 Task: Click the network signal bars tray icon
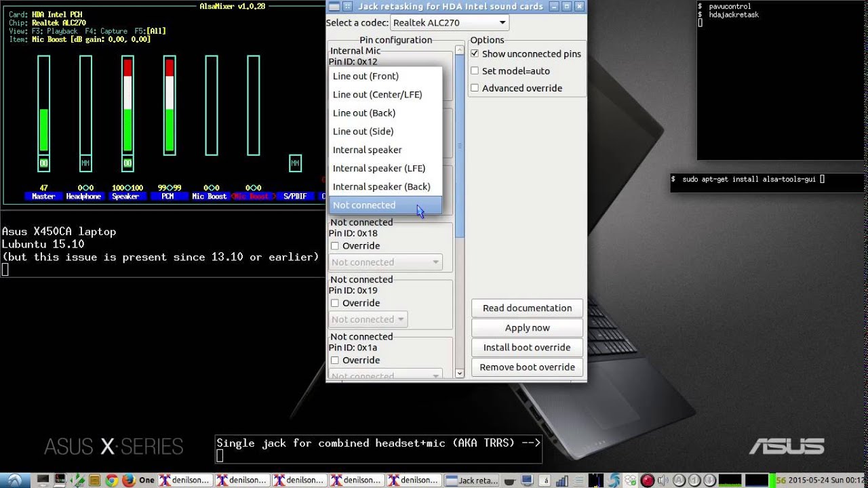click(561, 480)
